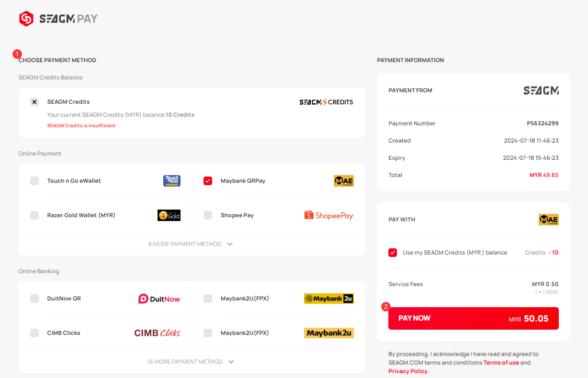The width and height of the screenshot is (588, 378).
Task: Click the SEAGM Pay logo icon
Action: pos(26,19)
